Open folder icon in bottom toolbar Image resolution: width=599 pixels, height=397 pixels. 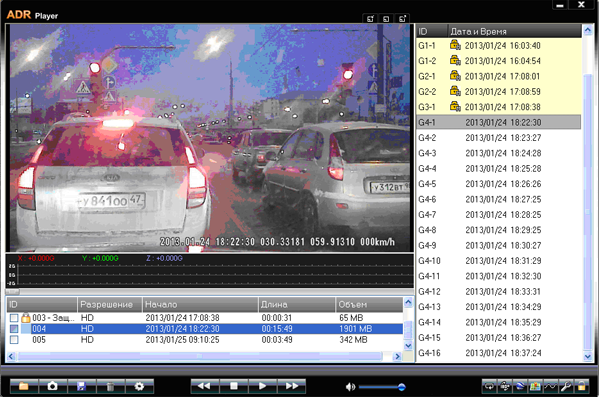24,386
